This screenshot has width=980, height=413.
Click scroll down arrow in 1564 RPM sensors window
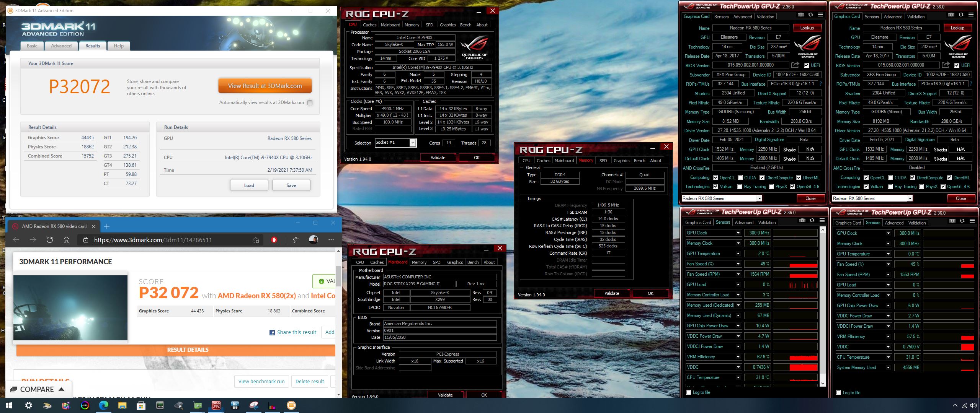[823, 383]
